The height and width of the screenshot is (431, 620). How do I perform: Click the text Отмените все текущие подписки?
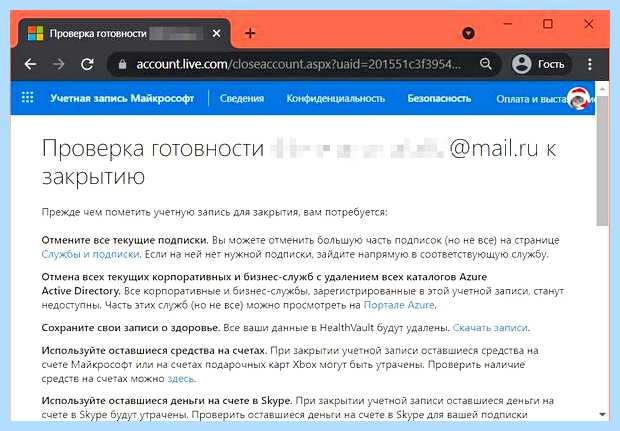(125, 240)
